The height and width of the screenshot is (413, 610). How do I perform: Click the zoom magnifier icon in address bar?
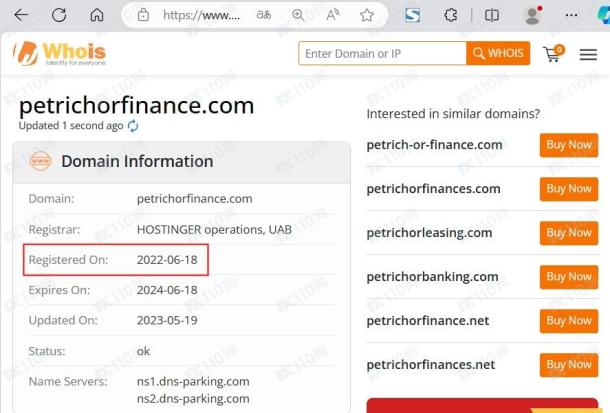click(x=298, y=15)
